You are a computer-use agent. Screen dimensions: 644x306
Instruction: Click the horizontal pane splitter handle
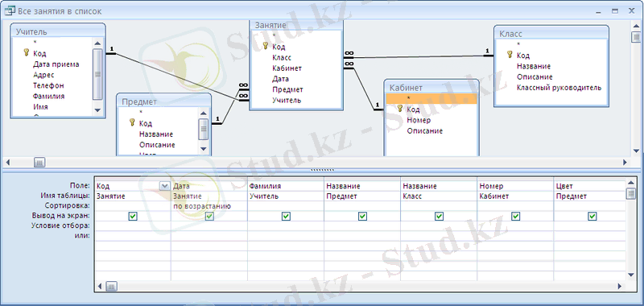tap(323, 170)
